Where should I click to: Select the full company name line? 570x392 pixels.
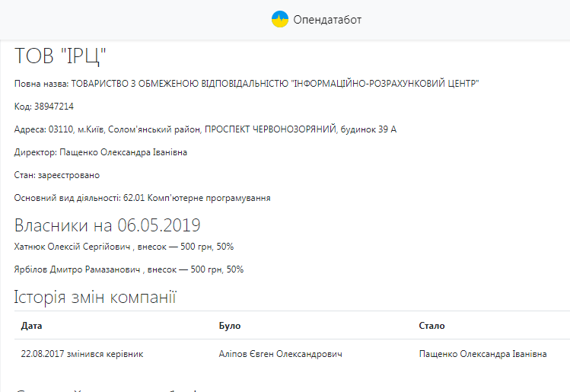pos(247,83)
